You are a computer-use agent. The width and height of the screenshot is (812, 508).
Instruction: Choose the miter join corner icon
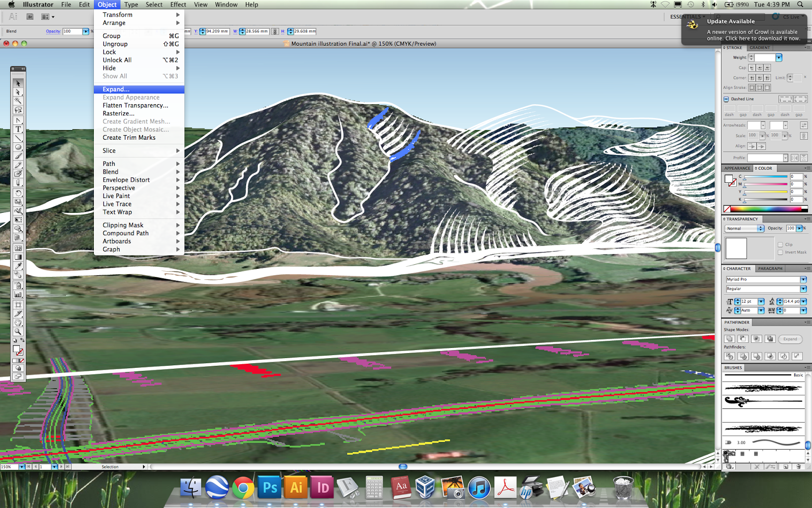click(752, 78)
